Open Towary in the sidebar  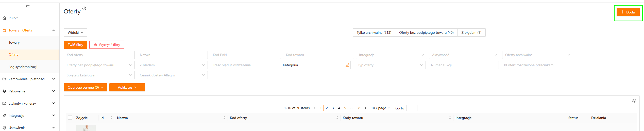(14, 42)
